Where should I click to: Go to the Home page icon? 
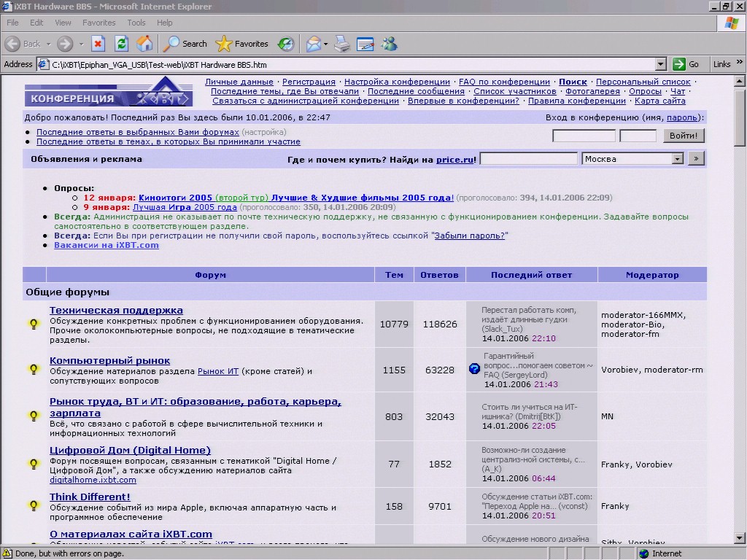[144, 44]
